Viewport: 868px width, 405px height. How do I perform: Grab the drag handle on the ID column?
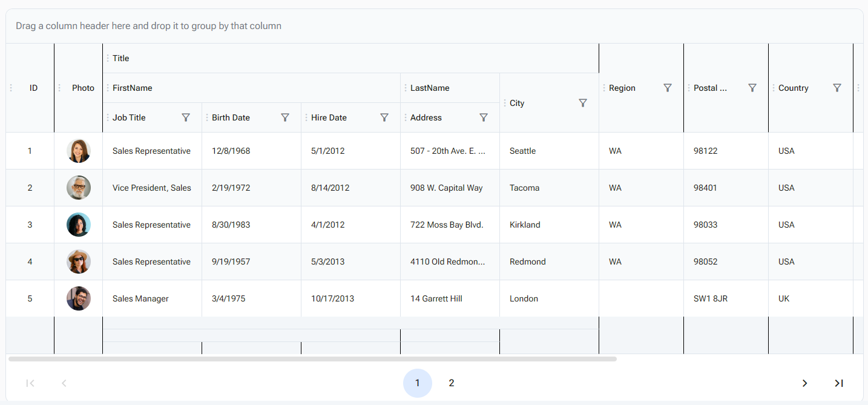coord(10,87)
